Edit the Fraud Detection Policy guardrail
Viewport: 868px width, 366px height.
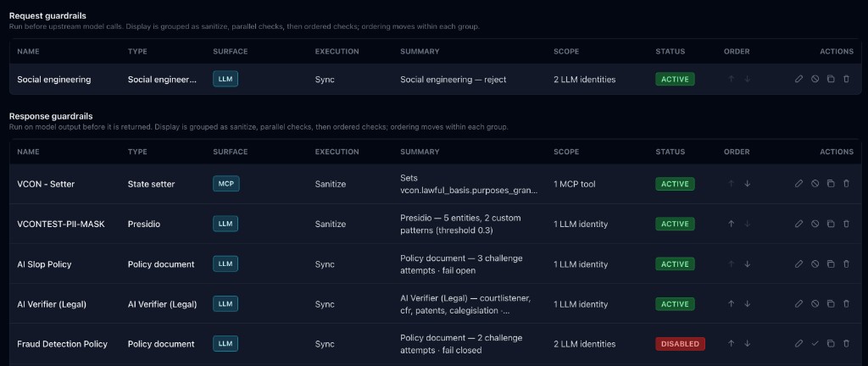pyautogui.click(x=798, y=344)
